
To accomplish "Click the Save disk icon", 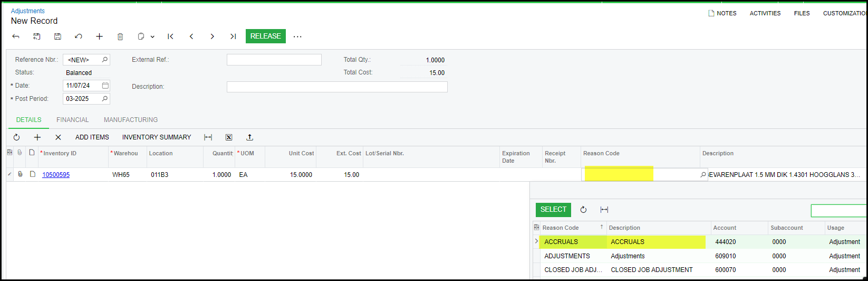I will coord(57,36).
